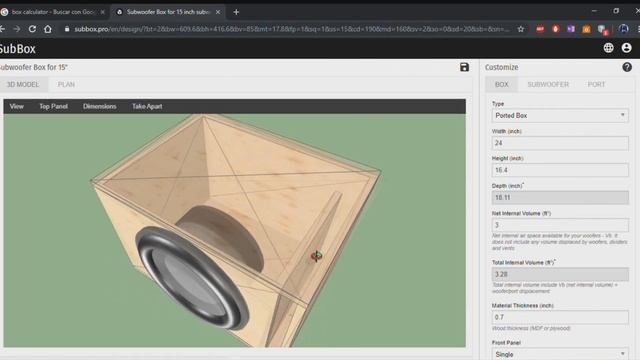Open the help question mark icon
Viewport: 640px width, 360px height.
pyautogui.click(x=627, y=67)
